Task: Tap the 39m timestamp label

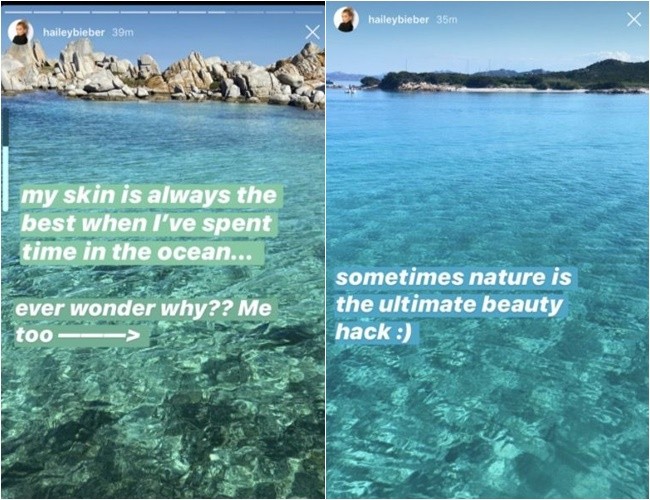Action: pos(123,32)
